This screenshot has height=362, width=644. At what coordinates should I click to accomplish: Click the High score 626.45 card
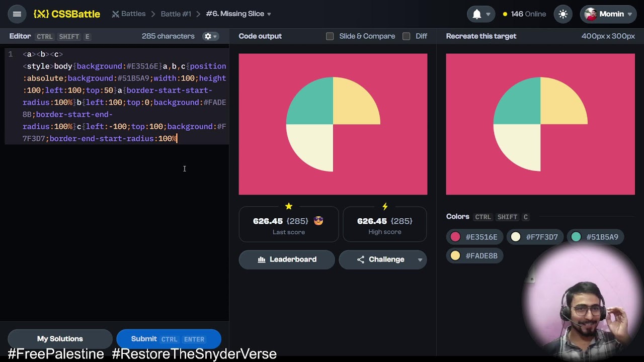tap(385, 224)
